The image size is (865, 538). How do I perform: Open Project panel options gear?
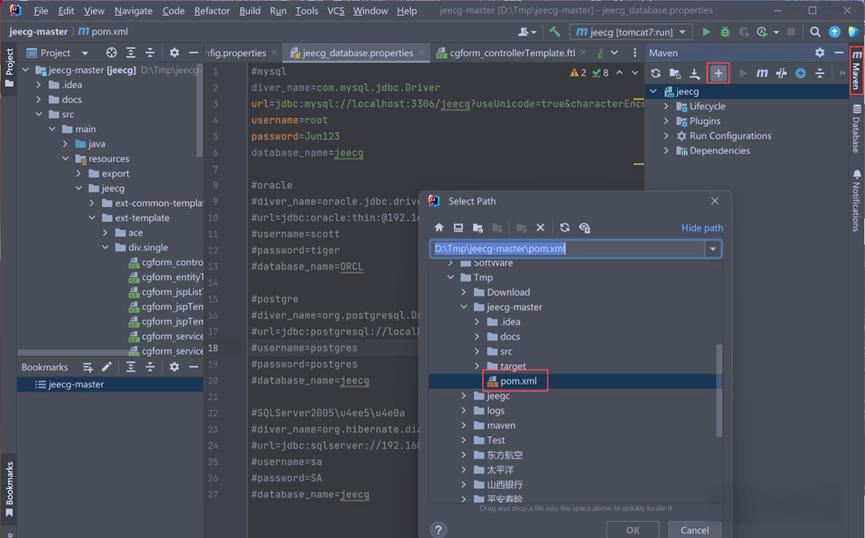click(x=174, y=52)
